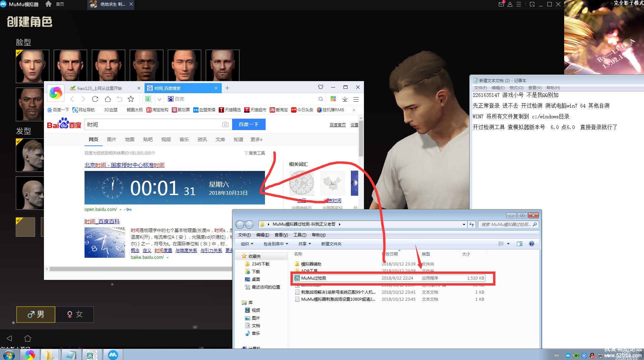This screenshot has height=360, width=644.
Task: Open the folder icon in the taskbar
Action: (49, 355)
